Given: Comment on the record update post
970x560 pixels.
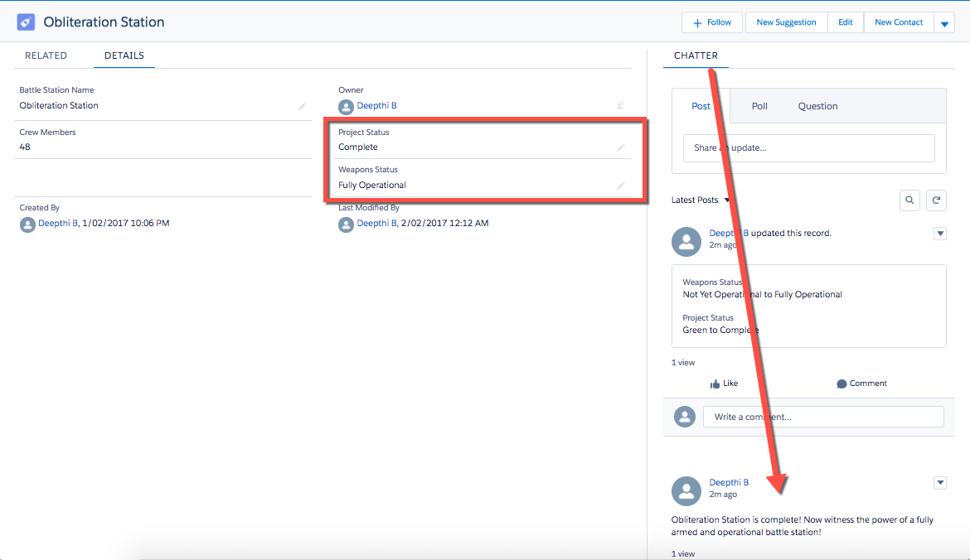Looking at the screenshot, I should (861, 384).
